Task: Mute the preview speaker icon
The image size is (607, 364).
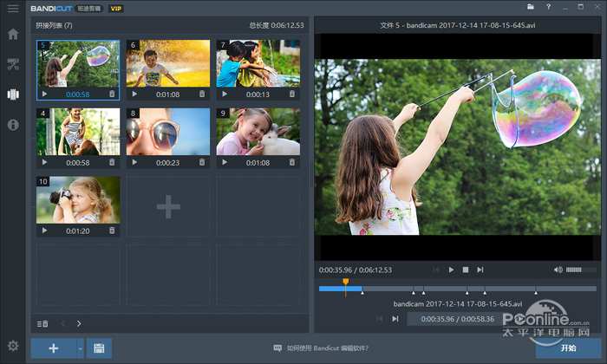Action: point(558,270)
